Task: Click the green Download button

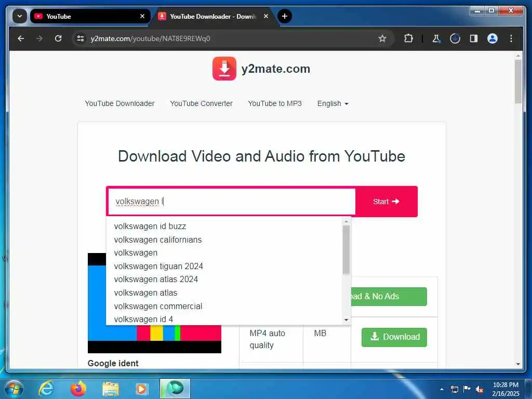Action: [394, 337]
